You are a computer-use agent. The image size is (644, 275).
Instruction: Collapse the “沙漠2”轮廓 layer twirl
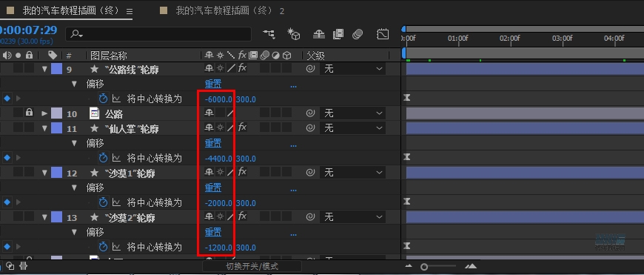(44, 217)
